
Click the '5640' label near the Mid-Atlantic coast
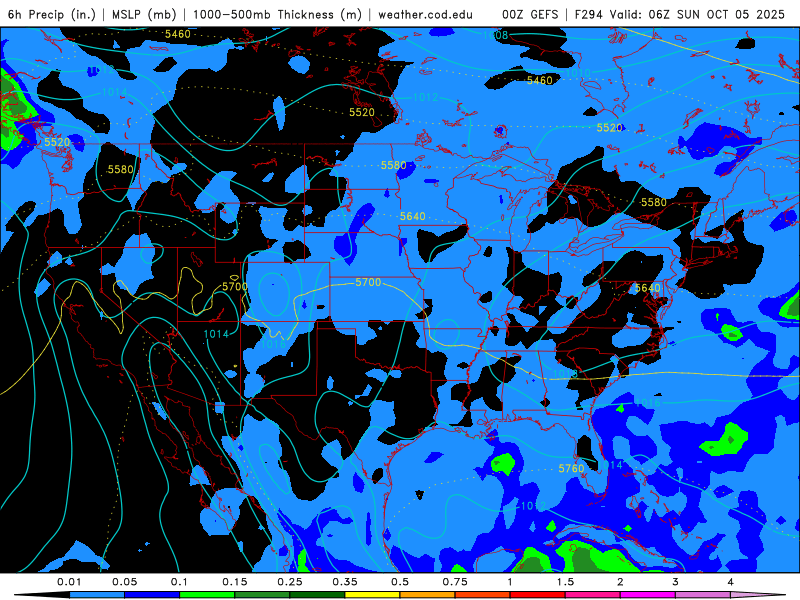tap(648, 288)
